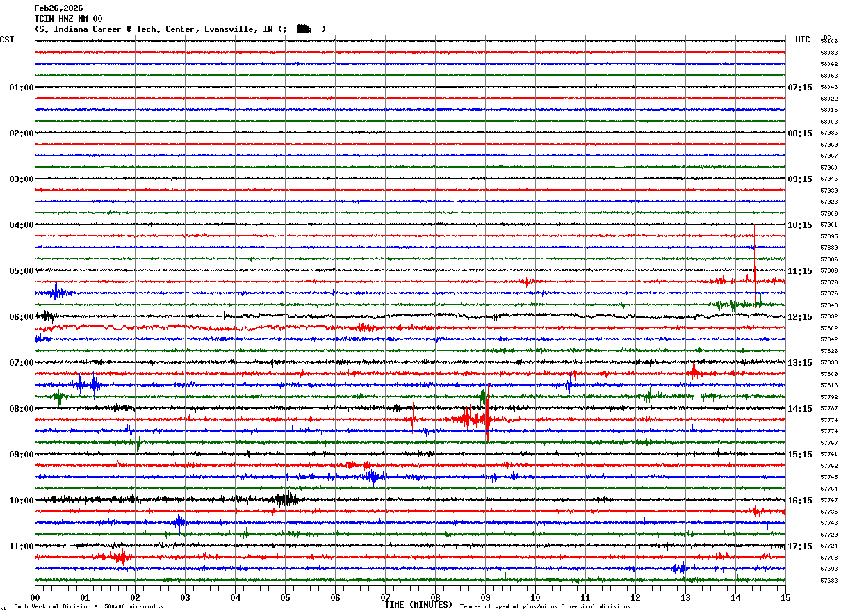Click the Traces clipped at plus/minus 5 note
This screenshot has height=616, width=841.
point(545,606)
